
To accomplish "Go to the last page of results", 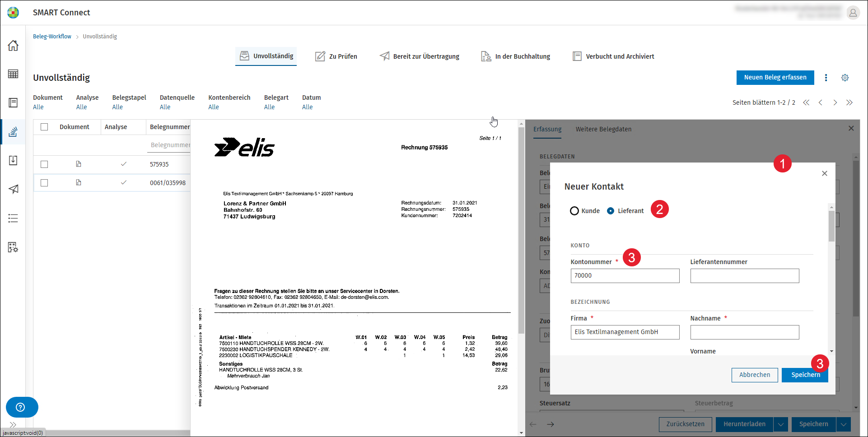I will (849, 102).
